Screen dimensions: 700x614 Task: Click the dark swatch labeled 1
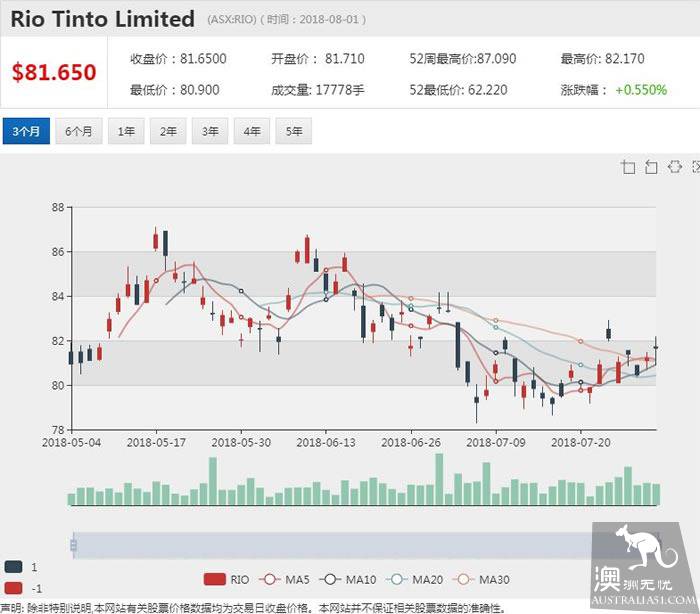click(x=13, y=567)
